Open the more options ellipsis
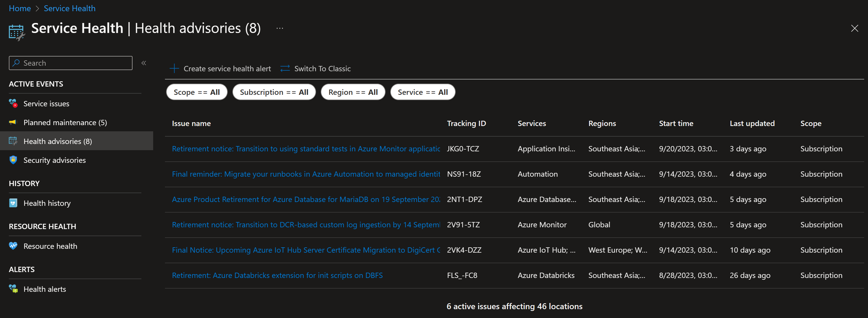This screenshot has width=868, height=318. point(280,28)
